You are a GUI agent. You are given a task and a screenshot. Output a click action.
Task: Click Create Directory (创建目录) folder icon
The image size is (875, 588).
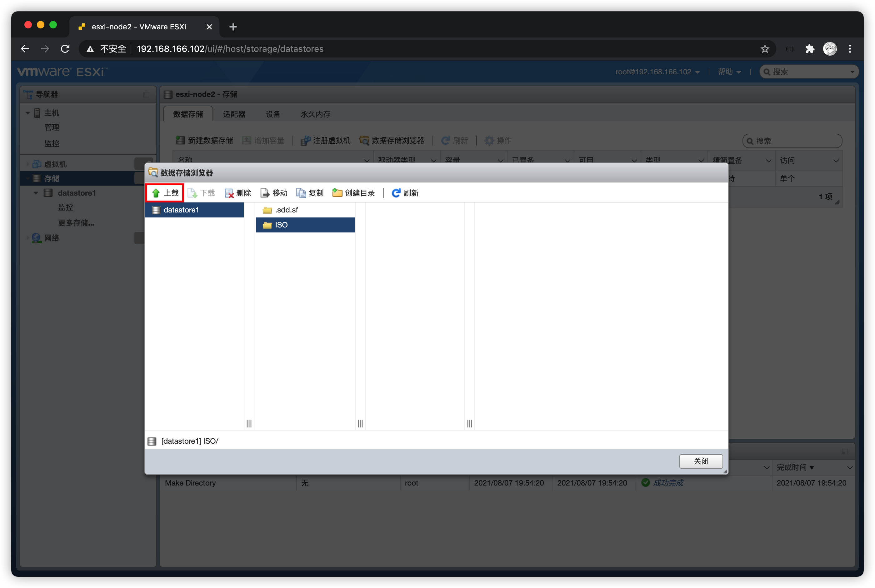(x=337, y=193)
